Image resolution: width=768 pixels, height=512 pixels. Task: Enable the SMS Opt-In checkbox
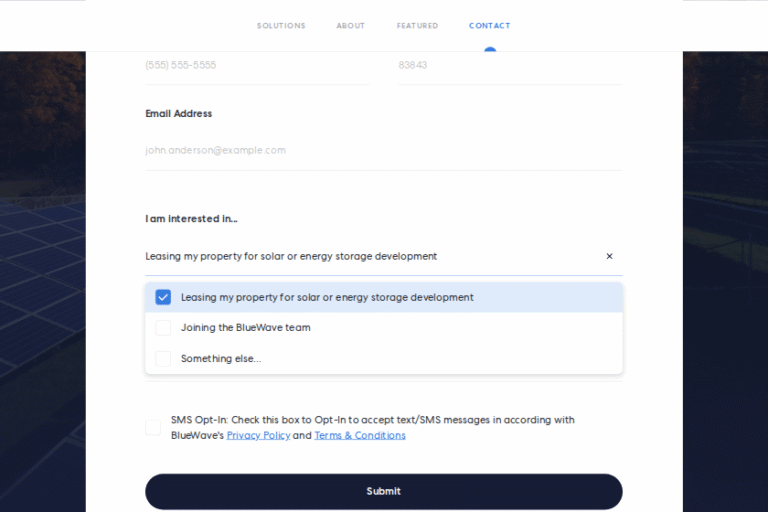click(153, 428)
